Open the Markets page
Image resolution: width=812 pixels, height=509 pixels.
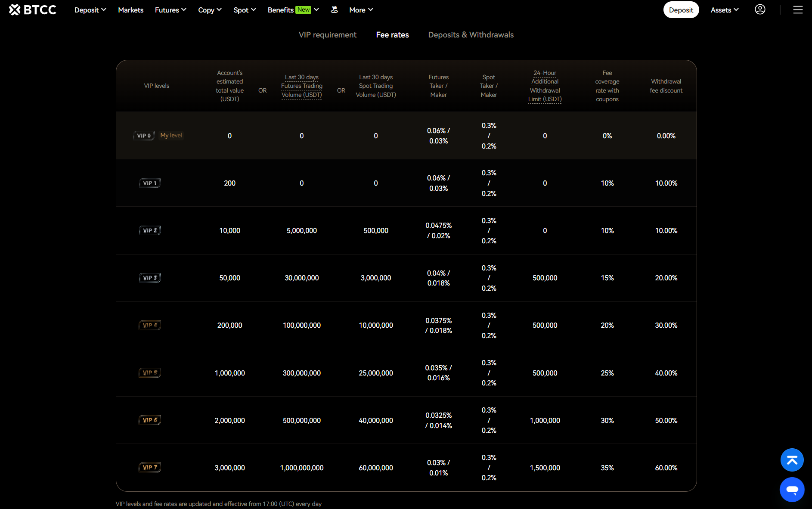(130, 10)
